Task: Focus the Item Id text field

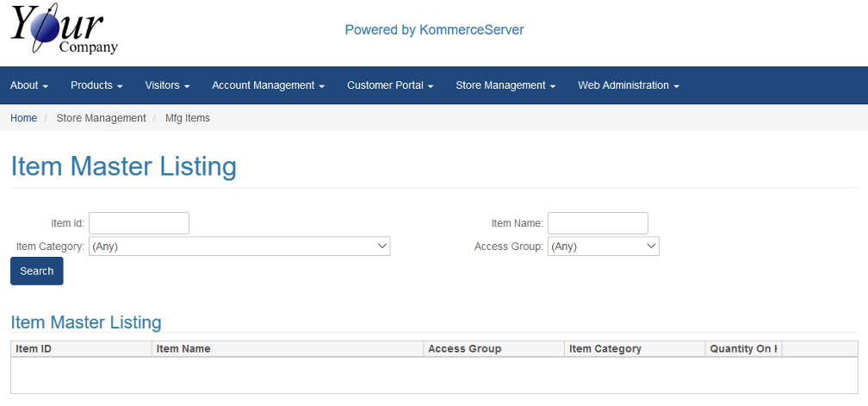Action: pos(139,223)
